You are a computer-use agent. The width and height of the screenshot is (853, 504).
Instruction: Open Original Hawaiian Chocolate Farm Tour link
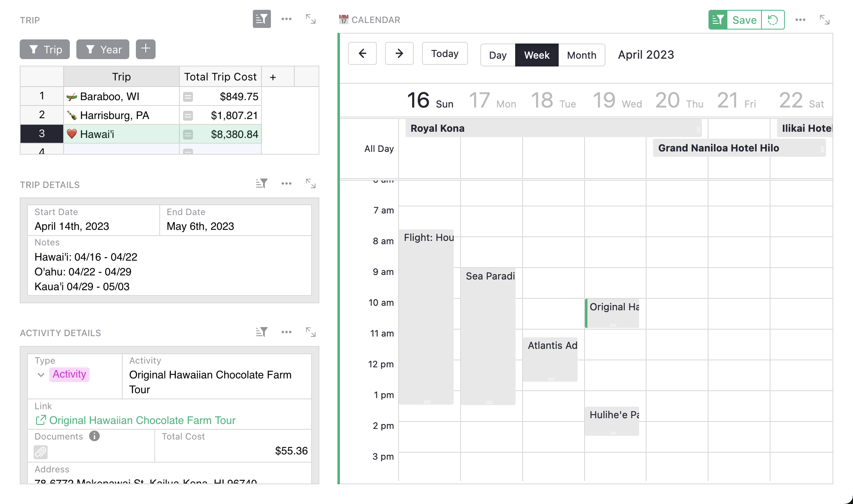(x=142, y=420)
